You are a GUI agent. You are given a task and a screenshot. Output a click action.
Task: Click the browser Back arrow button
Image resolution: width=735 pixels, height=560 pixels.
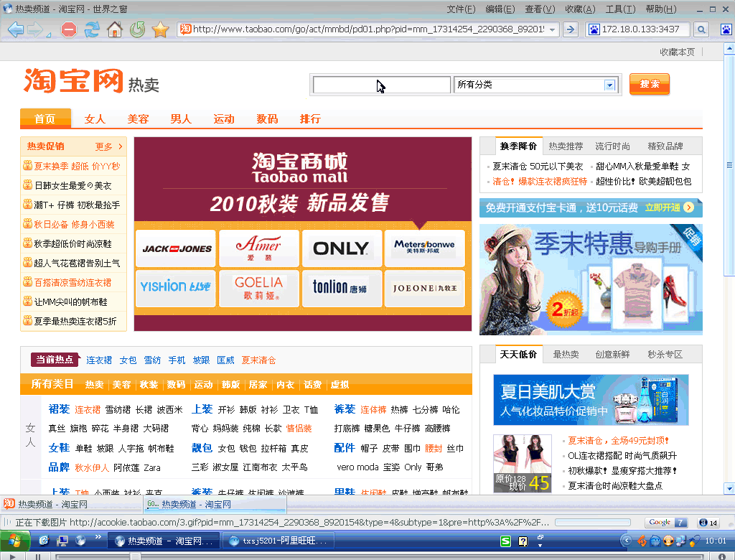16,29
